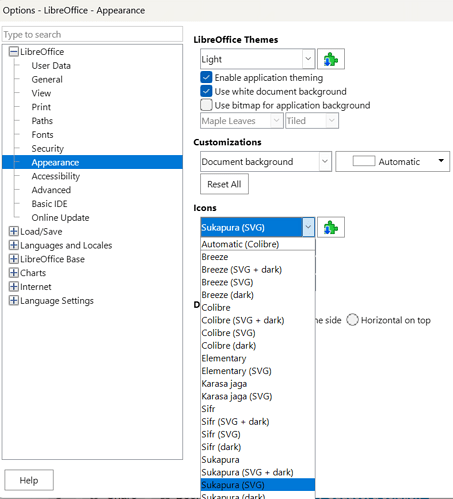Click the Type to search field

(x=92, y=35)
